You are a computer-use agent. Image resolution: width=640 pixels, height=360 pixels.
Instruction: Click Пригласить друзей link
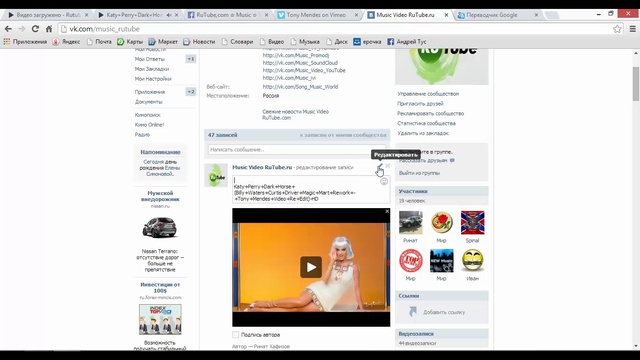pos(420,104)
